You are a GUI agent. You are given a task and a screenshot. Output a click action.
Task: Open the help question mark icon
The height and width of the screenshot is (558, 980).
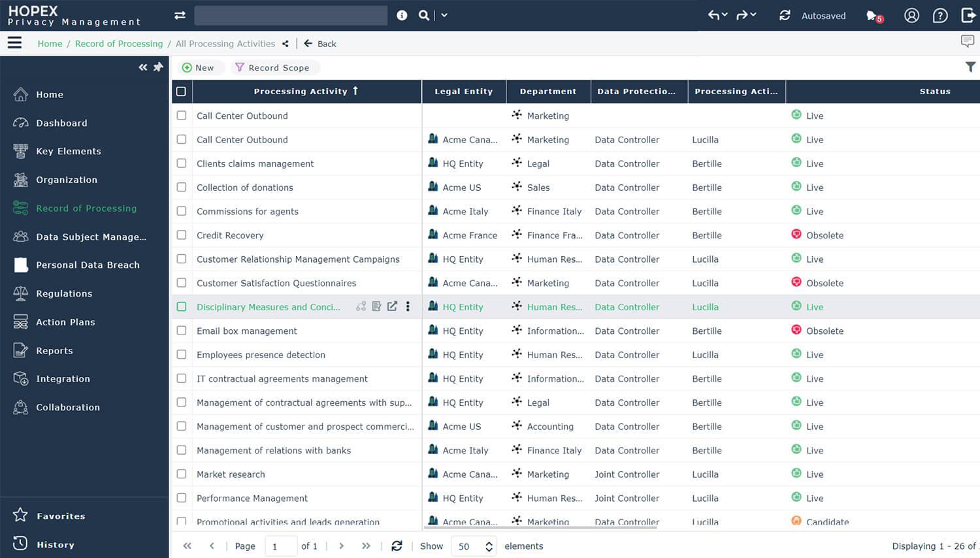click(x=940, y=15)
